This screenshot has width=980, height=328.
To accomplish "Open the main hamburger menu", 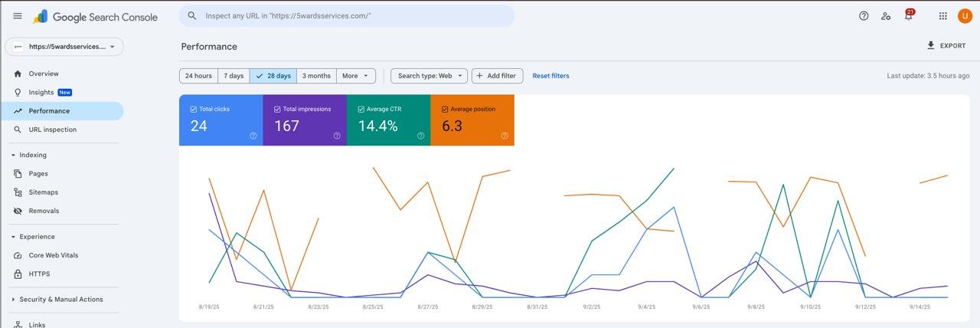I will click(18, 16).
